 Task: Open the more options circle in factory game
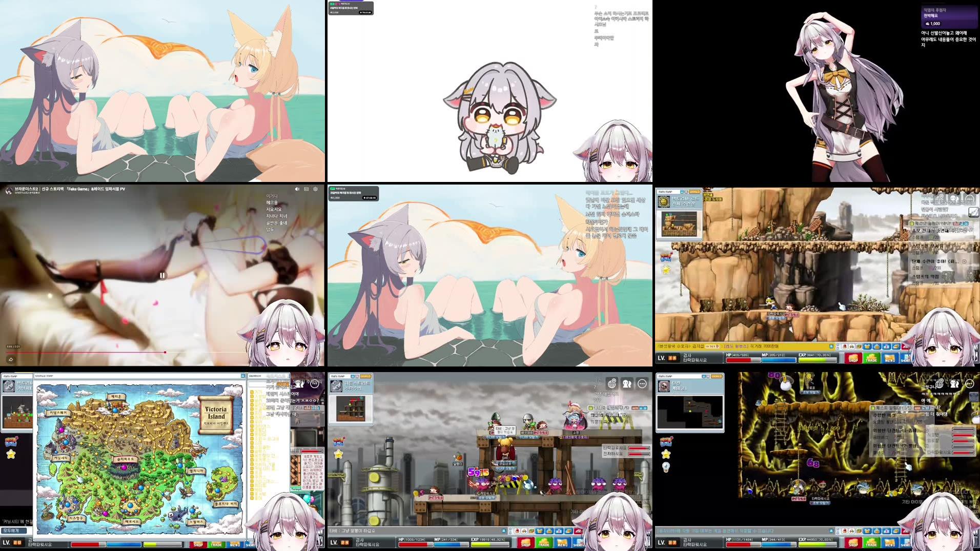pyautogui.click(x=642, y=383)
